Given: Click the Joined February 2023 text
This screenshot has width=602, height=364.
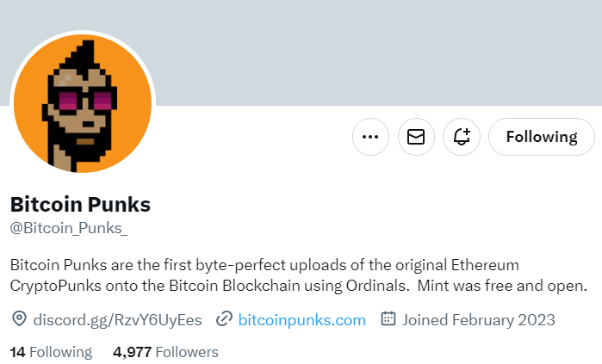Looking at the screenshot, I should [478, 320].
